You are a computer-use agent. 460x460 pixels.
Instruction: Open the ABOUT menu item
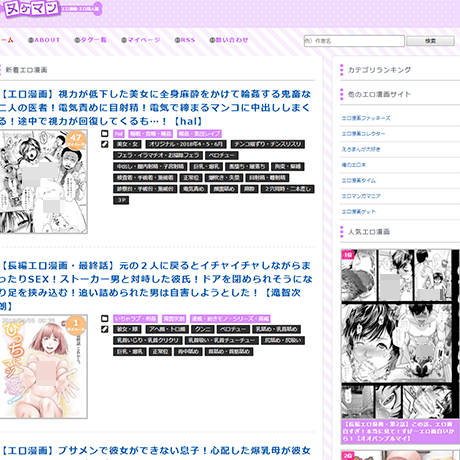click(44, 40)
